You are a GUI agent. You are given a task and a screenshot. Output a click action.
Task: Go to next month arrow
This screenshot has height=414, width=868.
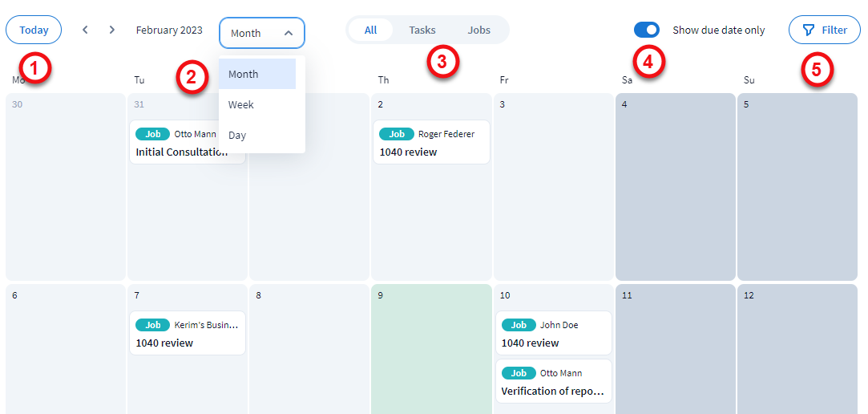coord(112,30)
